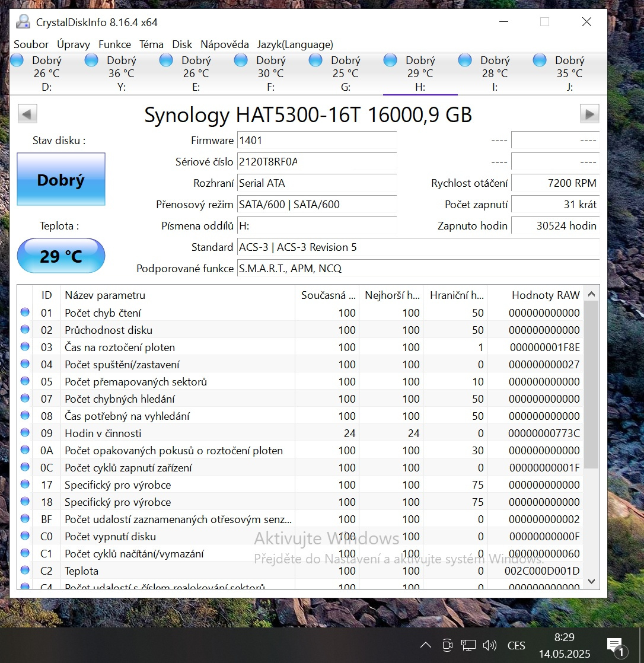Click the Přenosový režim SATA/600 field
Screen dimensions: 644x663
(x=317, y=204)
